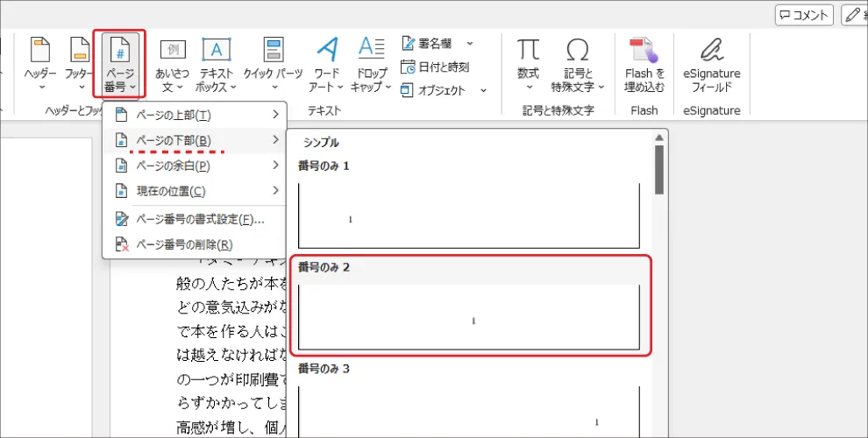Click the pencil editing button at top right

(855, 16)
